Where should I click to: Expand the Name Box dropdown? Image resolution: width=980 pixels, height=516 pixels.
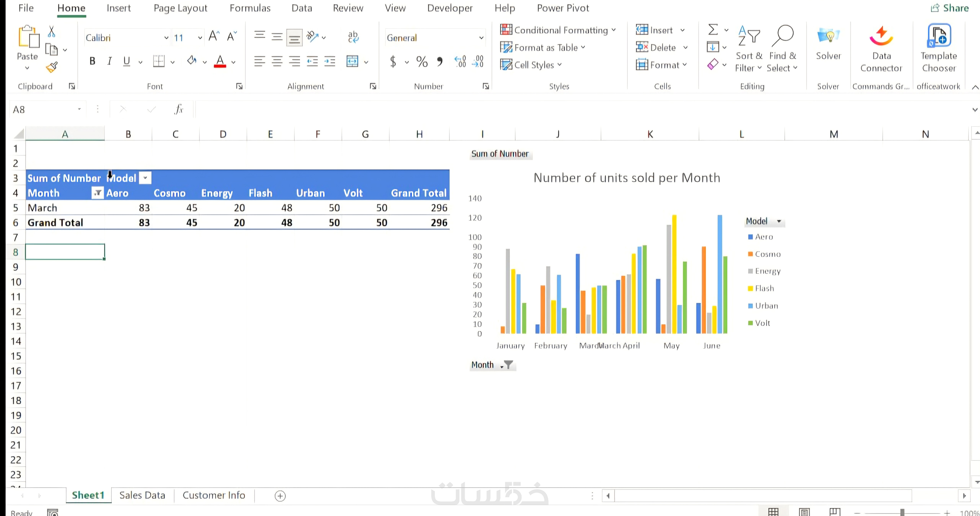point(79,109)
